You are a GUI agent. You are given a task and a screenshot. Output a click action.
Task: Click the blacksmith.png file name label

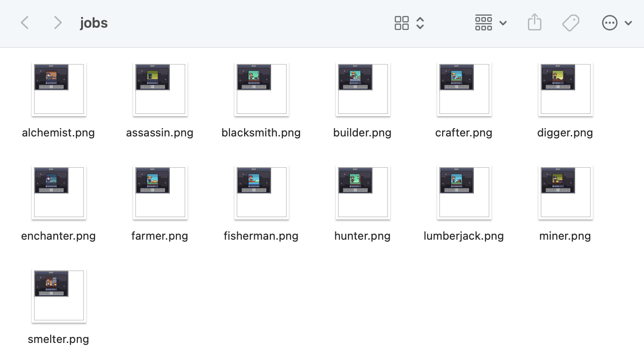pos(261,133)
